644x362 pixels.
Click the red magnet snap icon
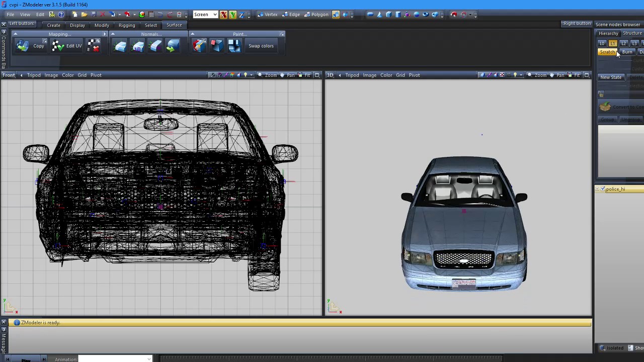454,15
